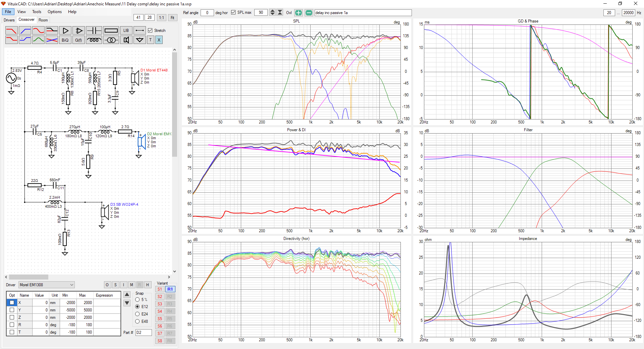Move parameter down with the down-arrow button
Viewport: 644px width, 349px height.
(127, 303)
